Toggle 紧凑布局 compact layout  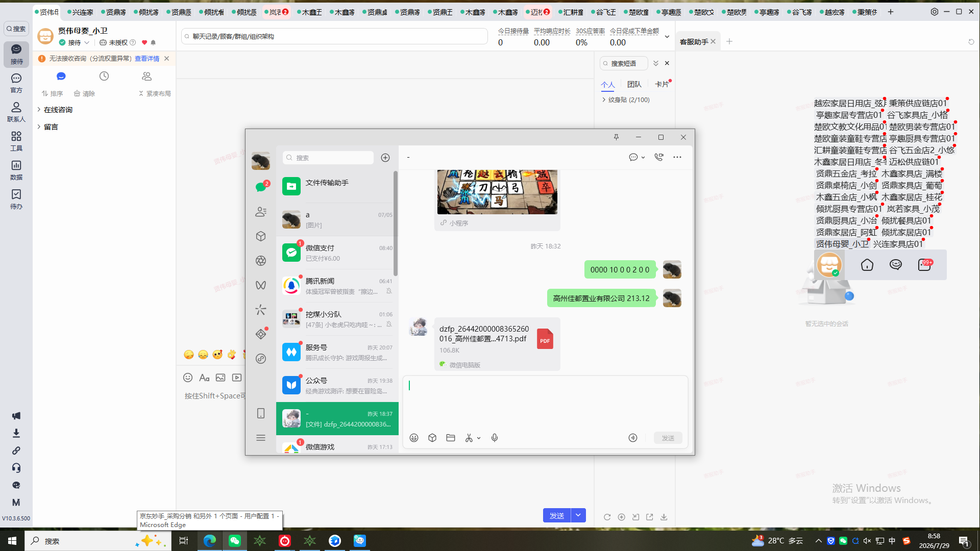(155, 93)
